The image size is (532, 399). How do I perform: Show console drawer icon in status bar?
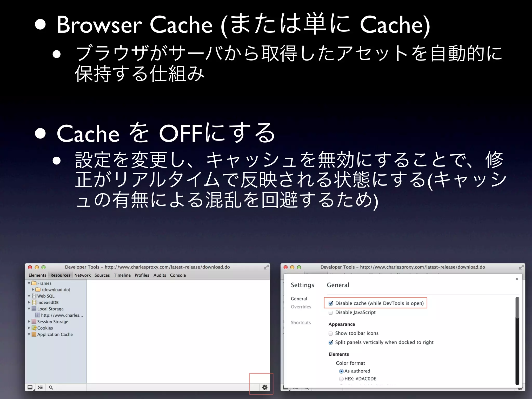(x=40, y=387)
